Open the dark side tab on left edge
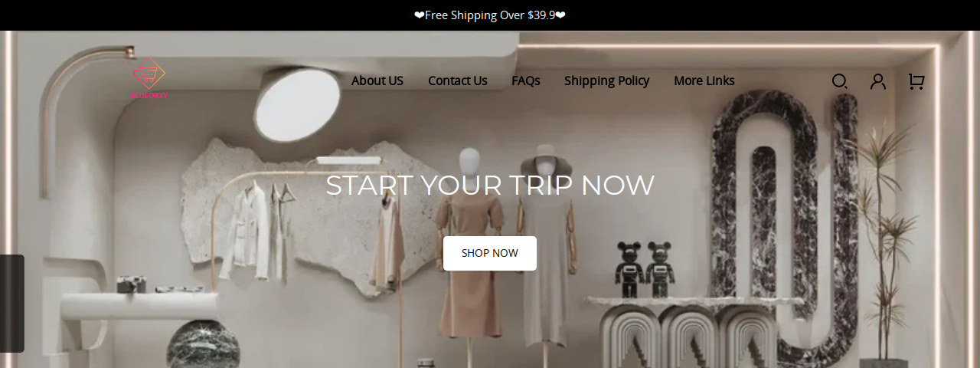The image size is (980, 368). coord(12,304)
